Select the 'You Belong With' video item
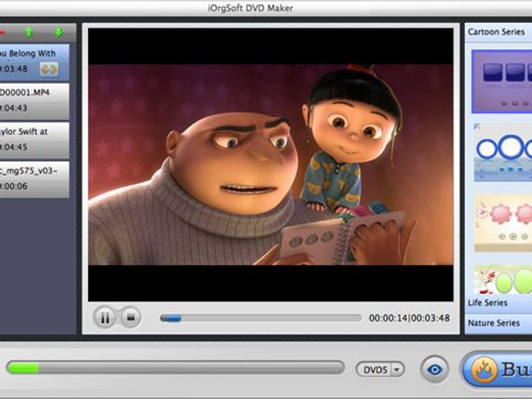The image size is (532, 399). 34,62
